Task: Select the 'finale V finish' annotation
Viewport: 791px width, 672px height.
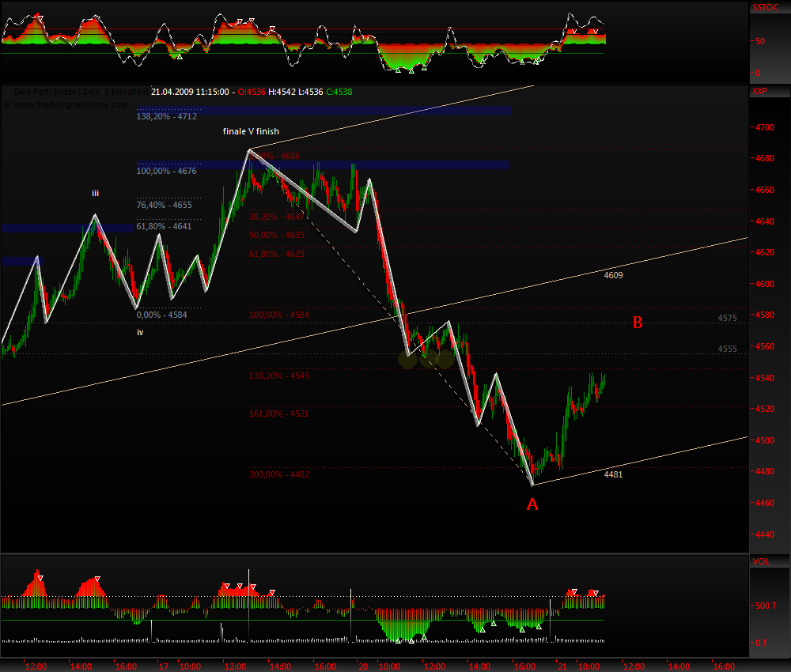Action: tap(251, 131)
